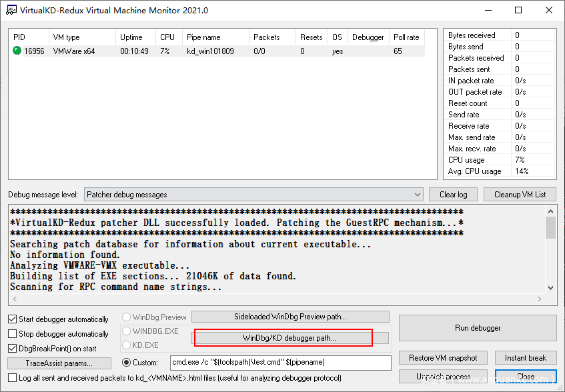This screenshot has height=392, width=565.
Task: Click the Avg. CPU usage statistic row
Action: 499,171
